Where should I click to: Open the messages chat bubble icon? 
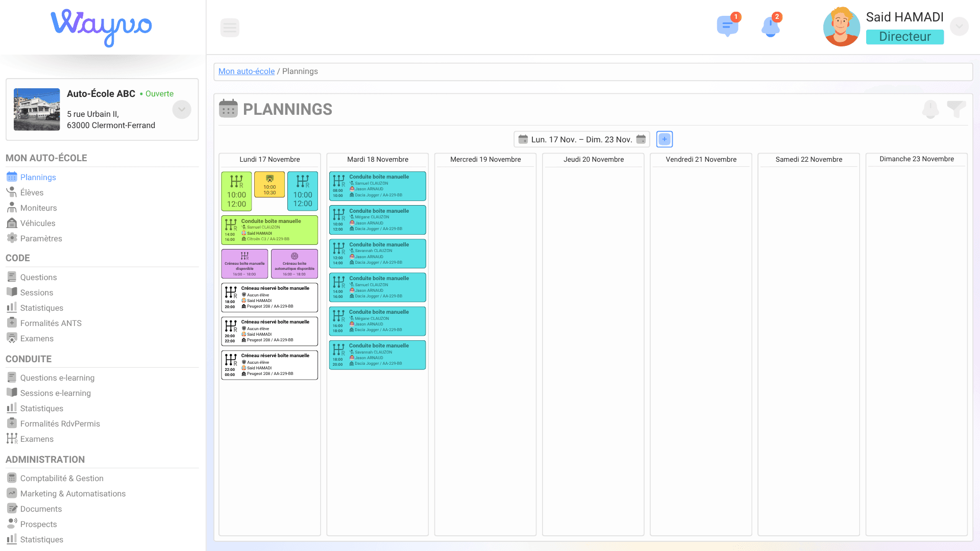(x=727, y=26)
